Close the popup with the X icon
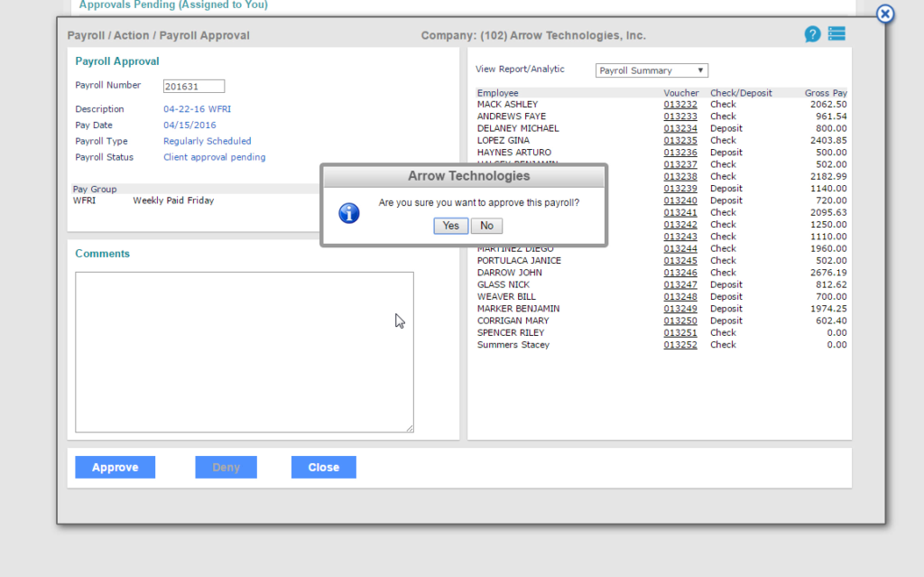924x577 pixels. tap(885, 14)
